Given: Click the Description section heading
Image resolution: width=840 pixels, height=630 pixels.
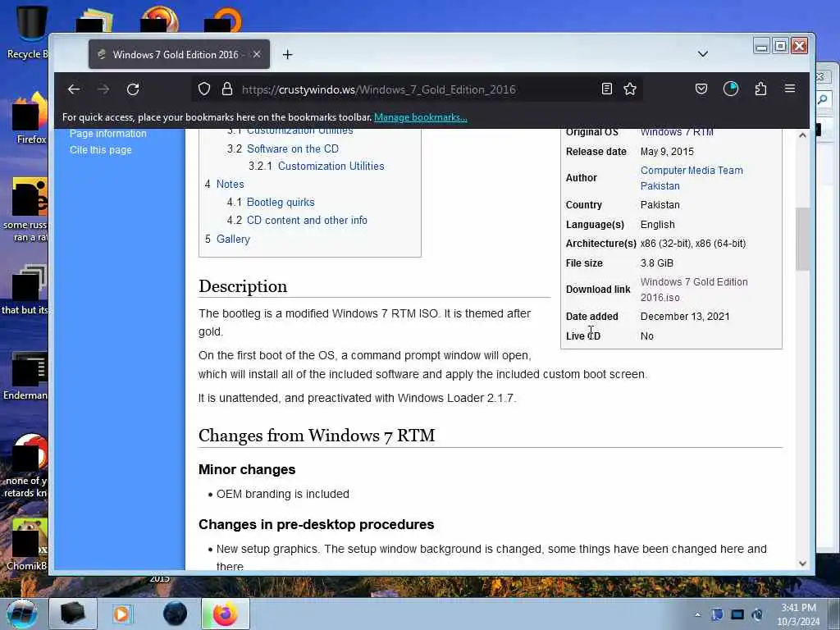Looking at the screenshot, I should click(243, 286).
